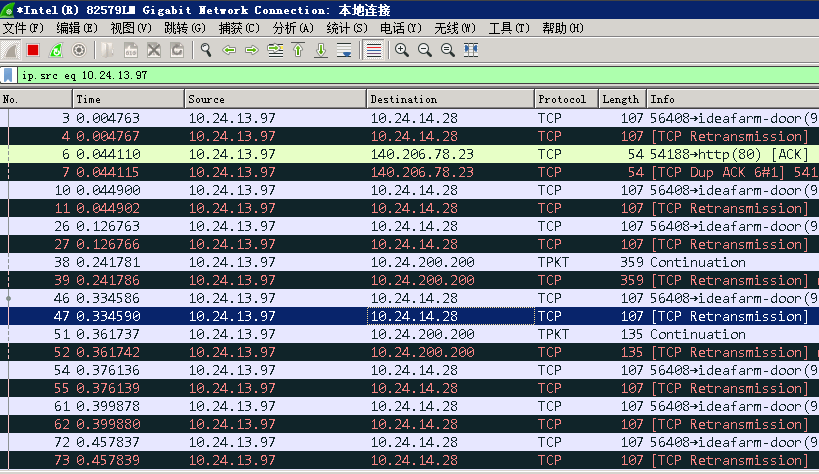
Task: Click the display filter input field
Action: point(418,75)
